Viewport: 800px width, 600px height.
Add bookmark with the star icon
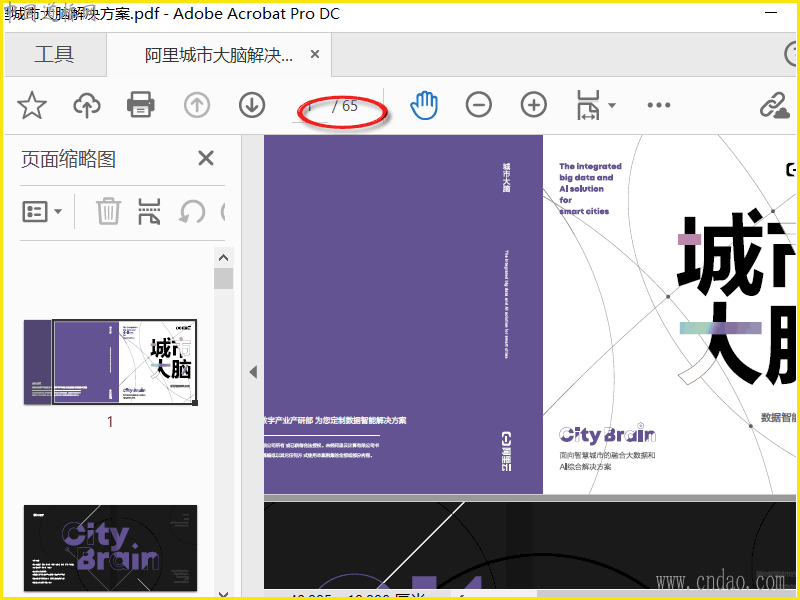coord(32,105)
